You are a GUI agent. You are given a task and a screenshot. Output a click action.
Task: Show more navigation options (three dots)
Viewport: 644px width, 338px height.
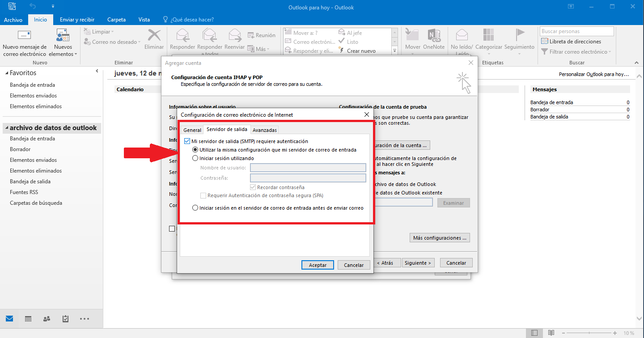click(x=85, y=319)
